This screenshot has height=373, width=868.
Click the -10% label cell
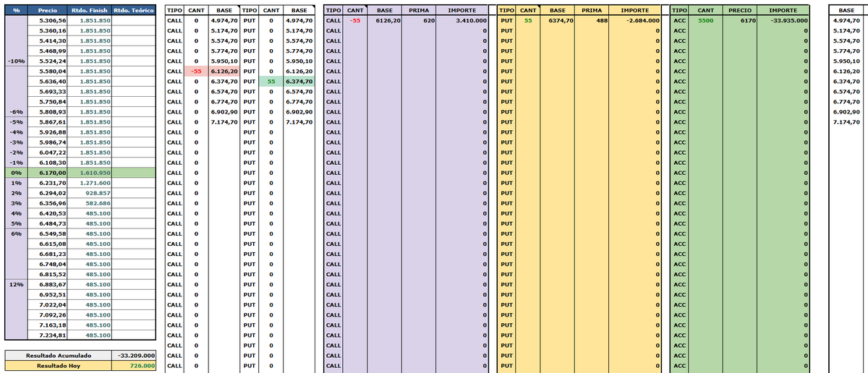17,61
